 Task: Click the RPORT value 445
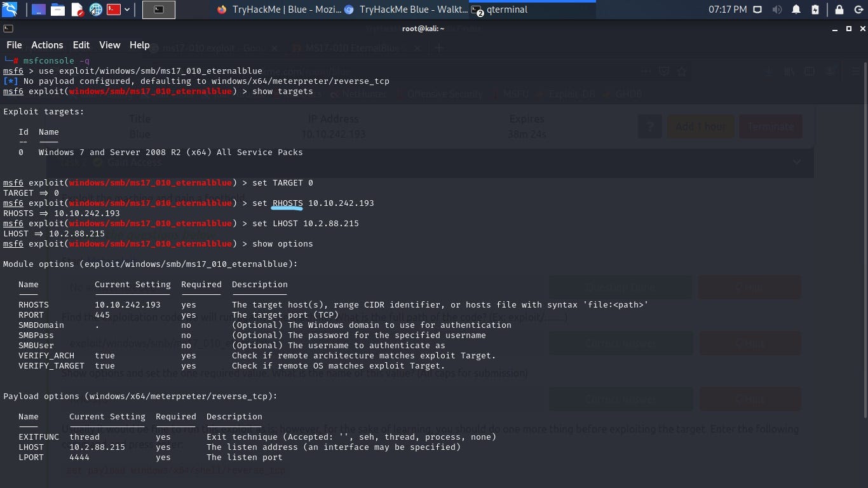[102, 315]
